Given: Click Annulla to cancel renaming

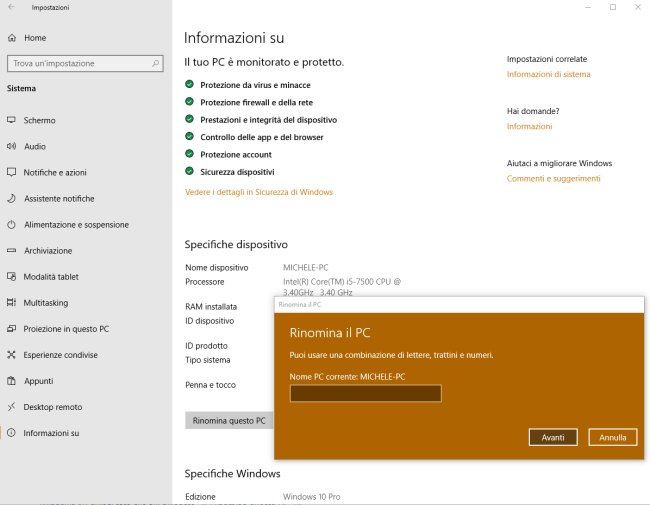Looking at the screenshot, I should (613, 437).
